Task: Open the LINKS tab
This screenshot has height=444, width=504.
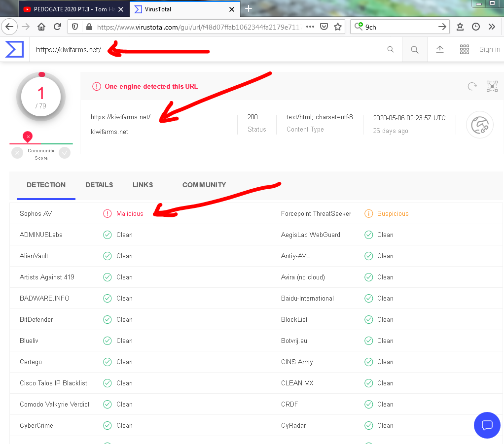Action: click(143, 185)
